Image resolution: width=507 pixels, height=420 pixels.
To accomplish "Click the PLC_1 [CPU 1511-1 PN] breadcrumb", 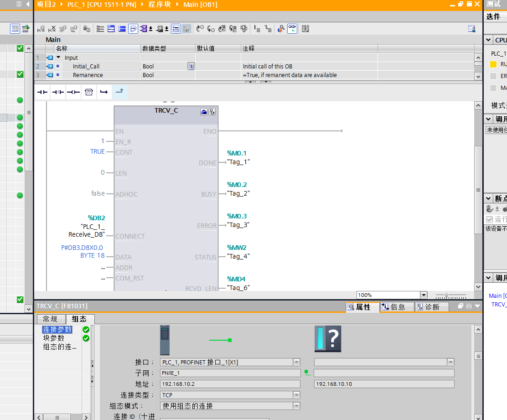I will coord(102,5).
